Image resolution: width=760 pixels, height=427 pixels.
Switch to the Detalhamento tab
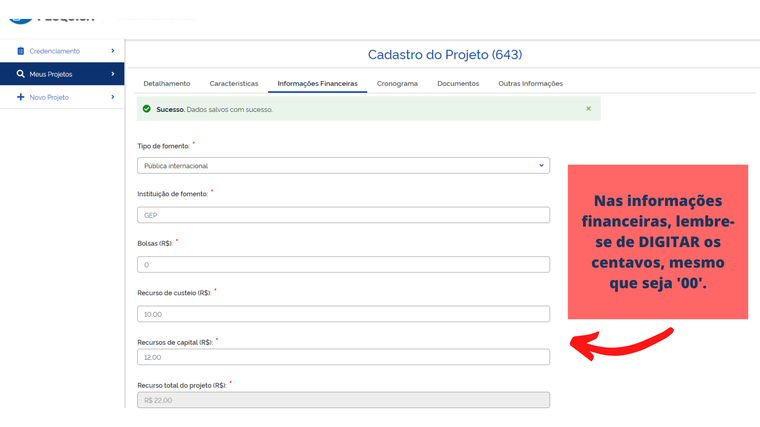click(x=166, y=84)
